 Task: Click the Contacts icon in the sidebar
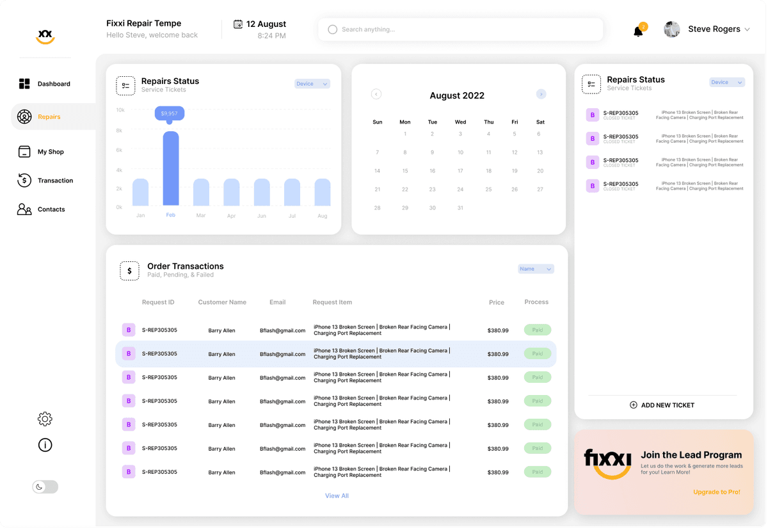[24, 209]
